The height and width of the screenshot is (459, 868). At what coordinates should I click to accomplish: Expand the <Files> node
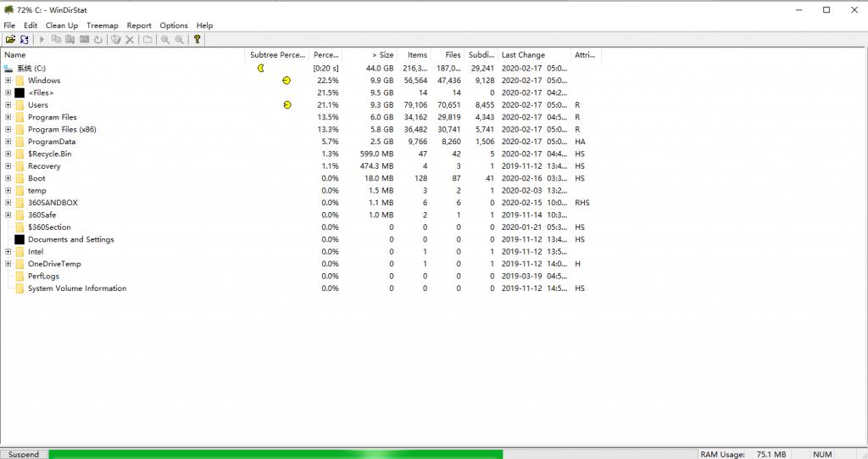point(8,92)
